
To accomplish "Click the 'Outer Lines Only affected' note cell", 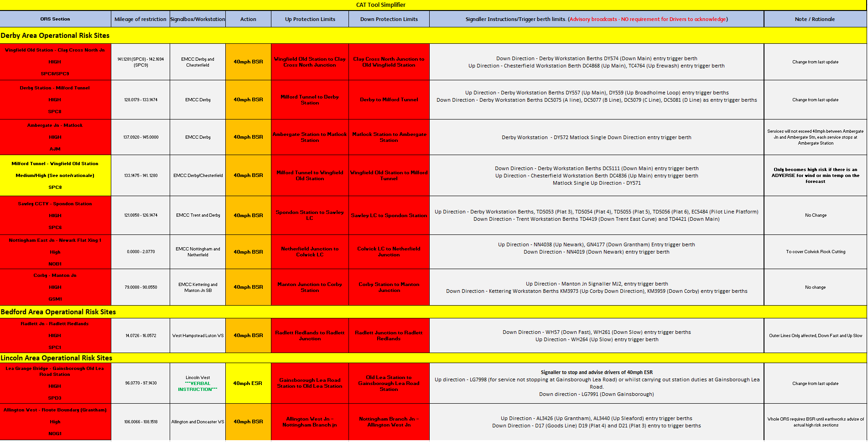I will click(815, 336).
